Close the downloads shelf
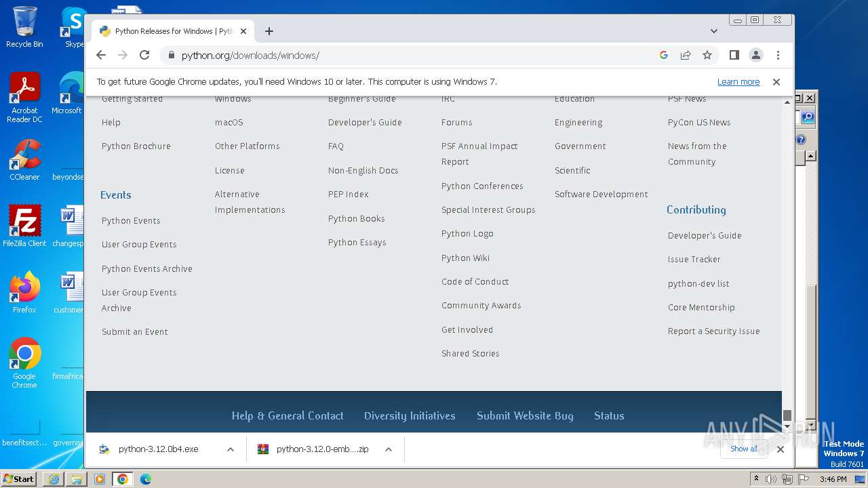Screen dimensions: 868x488 (781, 449)
